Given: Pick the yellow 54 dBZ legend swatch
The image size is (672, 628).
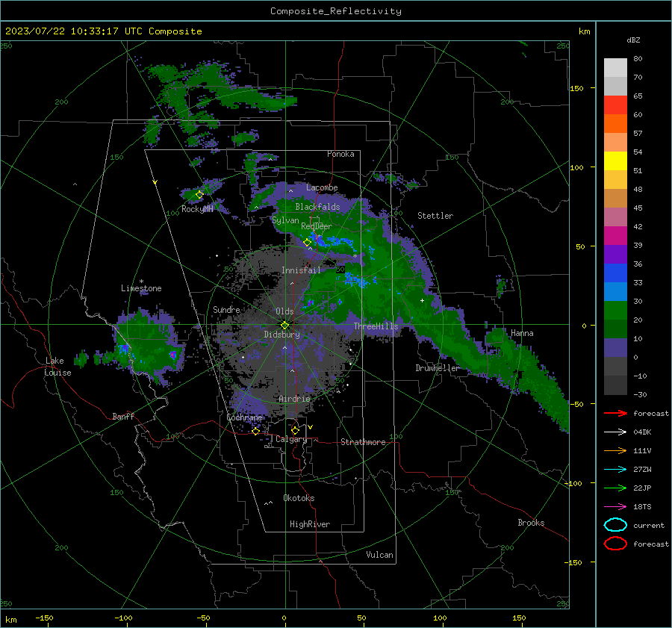Looking at the screenshot, I should point(615,161).
